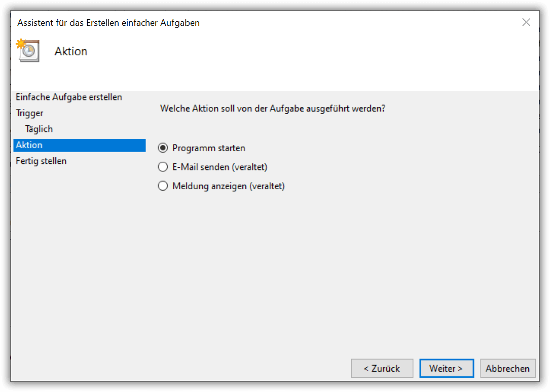Click the question text Welche Aktion soll
Viewport: 550px width, 392px height.
(273, 109)
